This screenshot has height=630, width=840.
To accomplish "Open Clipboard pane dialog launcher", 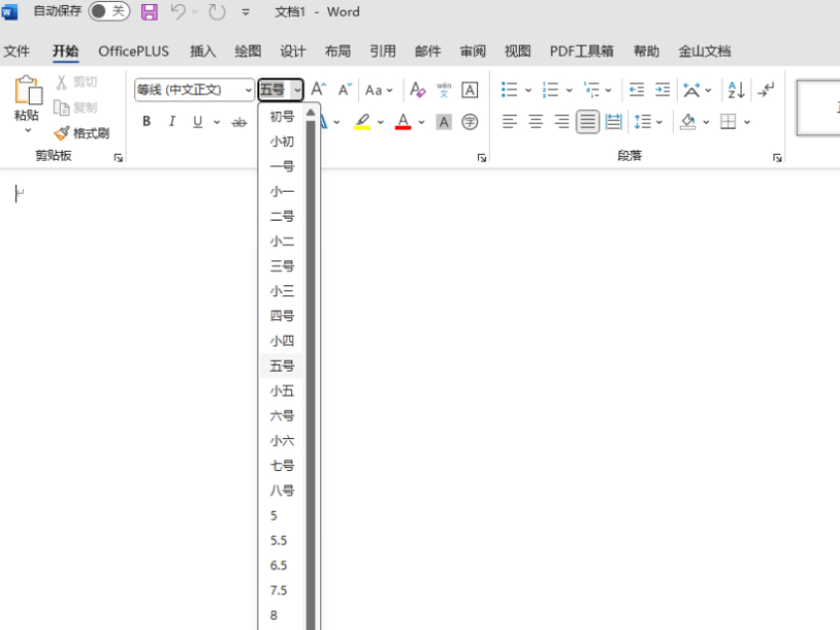I will [118, 157].
